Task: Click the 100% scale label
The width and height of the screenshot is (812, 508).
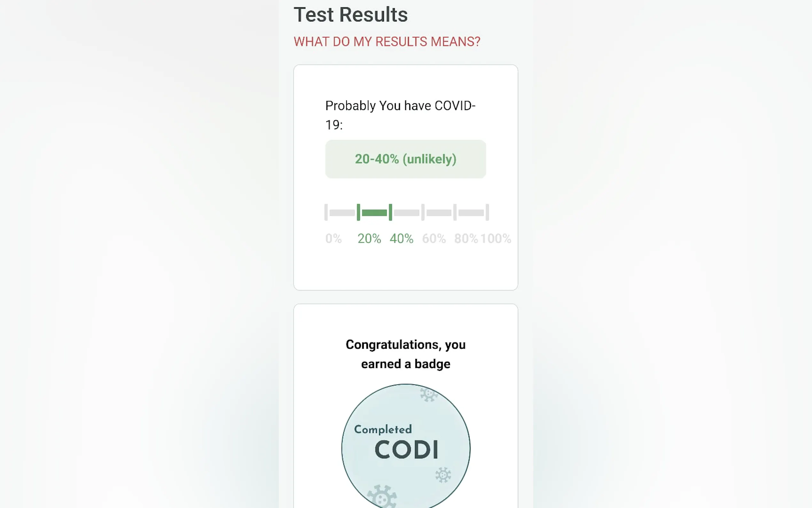Action: coord(496,239)
